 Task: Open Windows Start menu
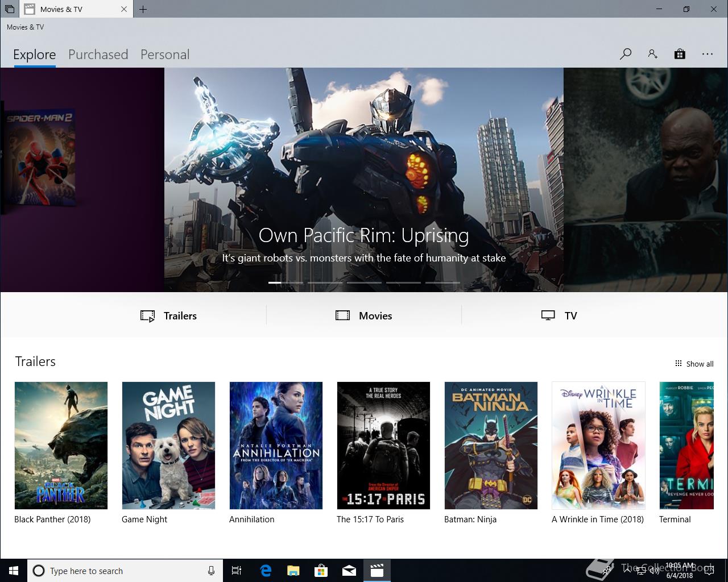click(14, 571)
